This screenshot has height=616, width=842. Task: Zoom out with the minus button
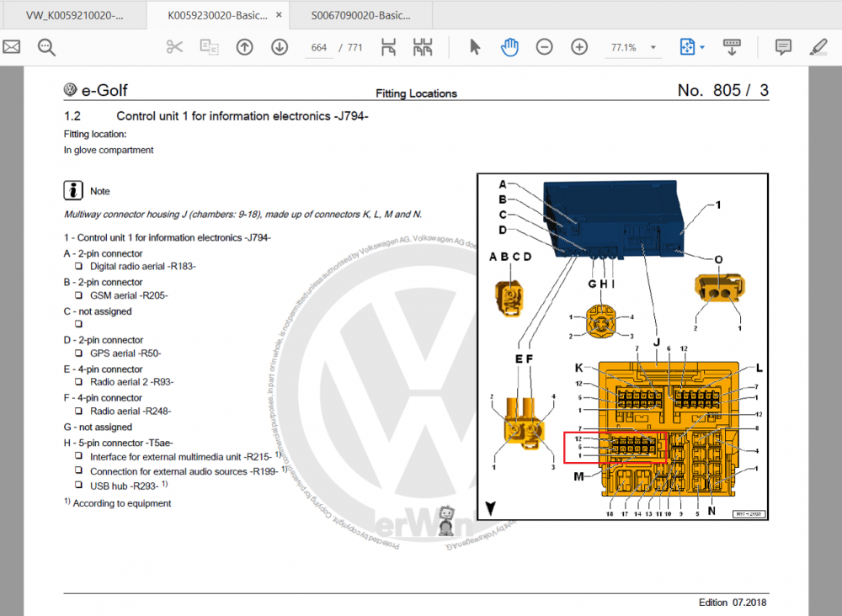click(x=544, y=47)
